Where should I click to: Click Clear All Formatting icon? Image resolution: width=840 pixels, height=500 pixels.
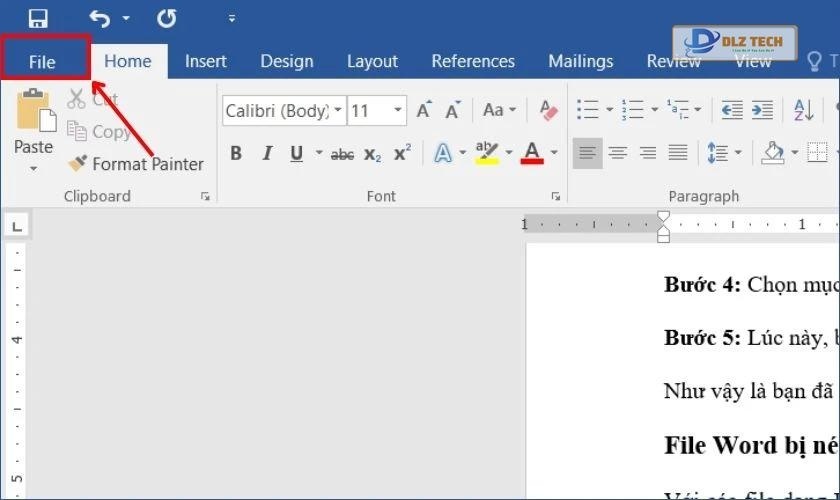[x=547, y=110]
